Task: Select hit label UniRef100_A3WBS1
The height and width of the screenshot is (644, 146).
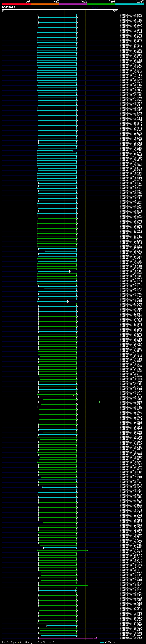Action: pyautogui.click(x=131, y=583)
